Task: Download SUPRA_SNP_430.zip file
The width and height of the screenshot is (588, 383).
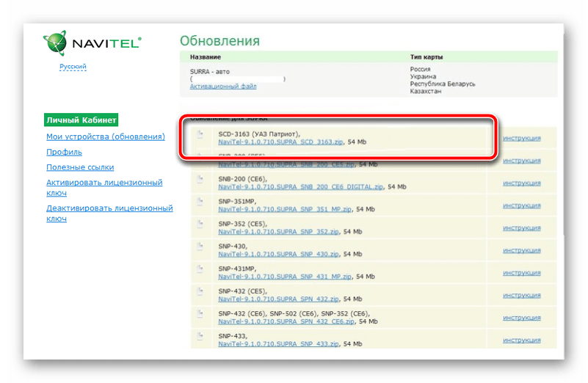Action: click(279, 254)
